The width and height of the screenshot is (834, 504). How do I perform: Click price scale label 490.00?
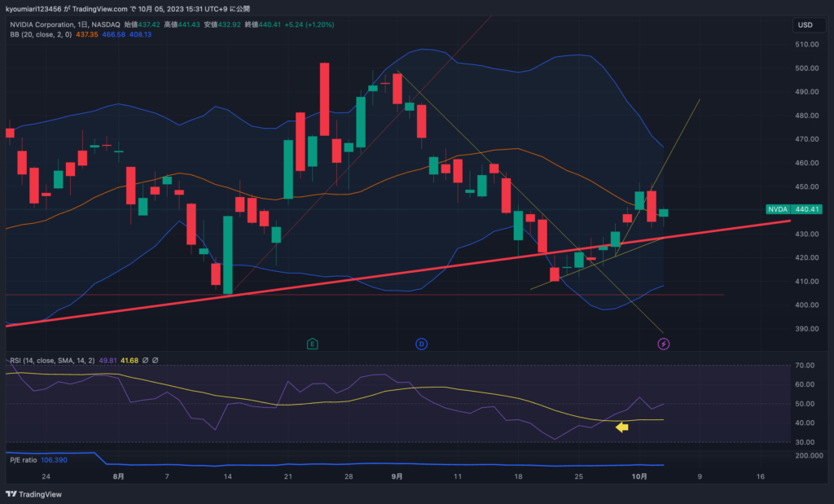tap(807, 92)
